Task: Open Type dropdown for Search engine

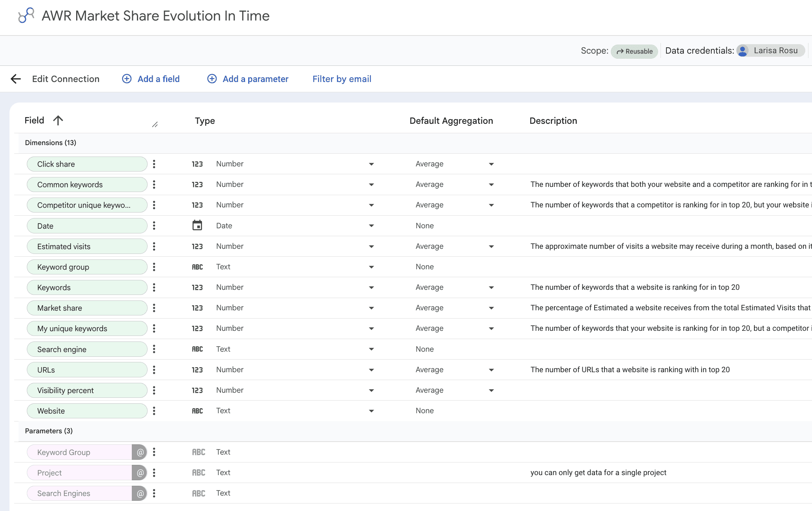Action: tap(371, 349)
